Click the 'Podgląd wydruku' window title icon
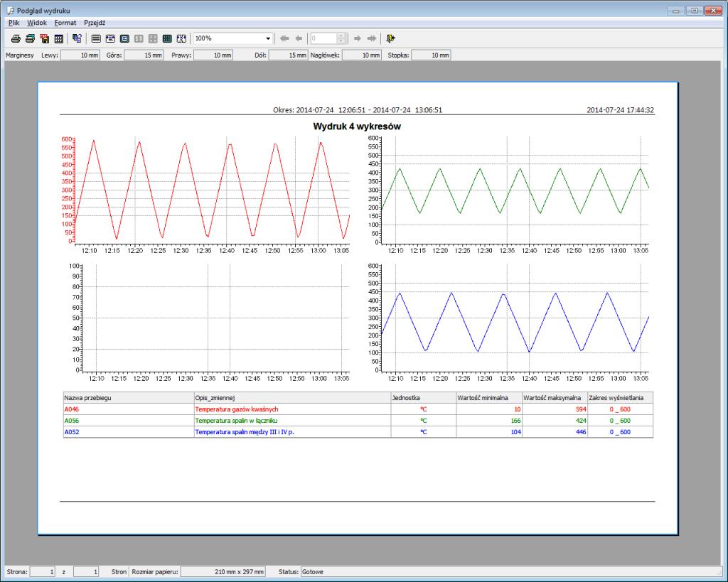Screen dimensions: 728x582 click(11, 10)
